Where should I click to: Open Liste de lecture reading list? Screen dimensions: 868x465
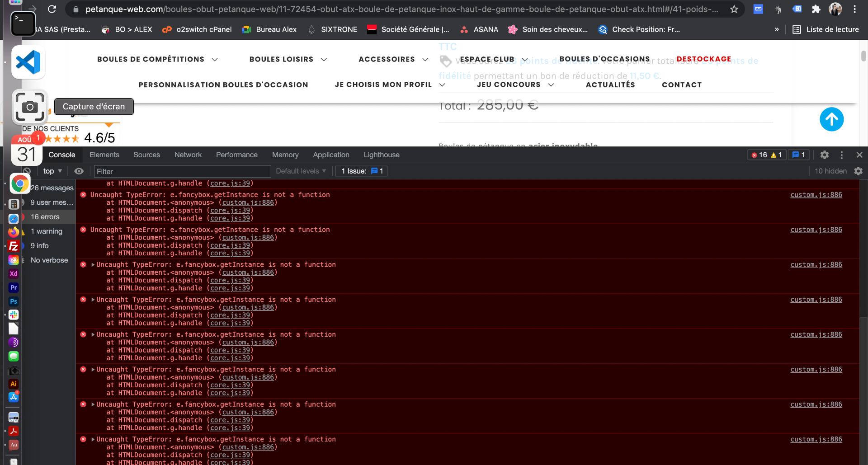point(826,29)
